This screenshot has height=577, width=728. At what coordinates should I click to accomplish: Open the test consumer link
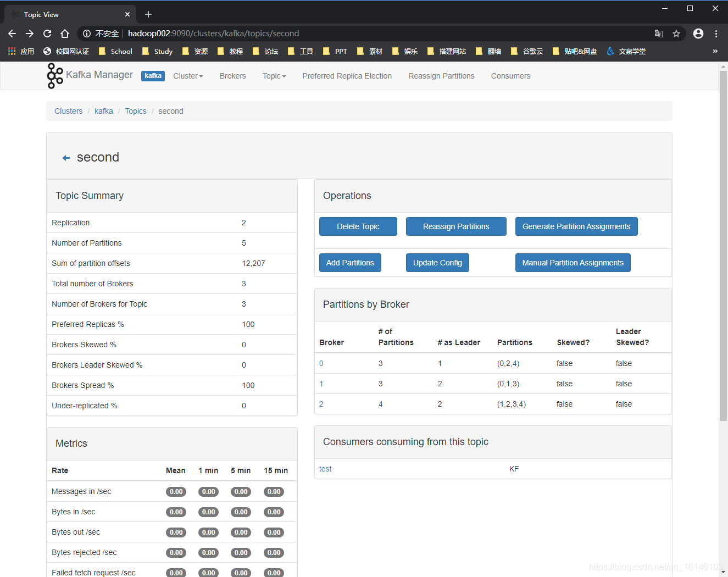click(325, 469)
